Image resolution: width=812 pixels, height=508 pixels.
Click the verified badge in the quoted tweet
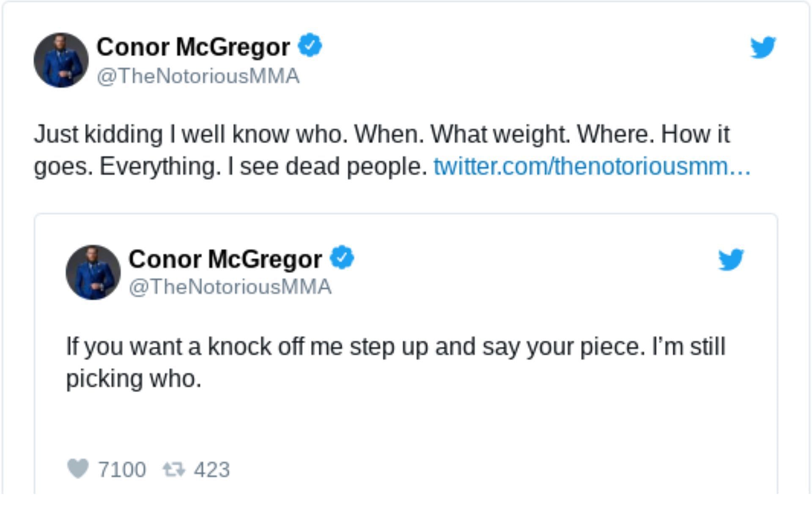(342, 257)
